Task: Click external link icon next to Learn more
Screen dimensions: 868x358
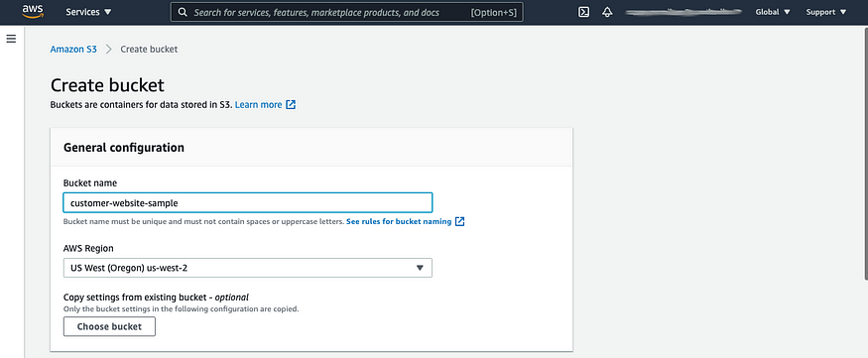Action: click(x=291, y=104)
